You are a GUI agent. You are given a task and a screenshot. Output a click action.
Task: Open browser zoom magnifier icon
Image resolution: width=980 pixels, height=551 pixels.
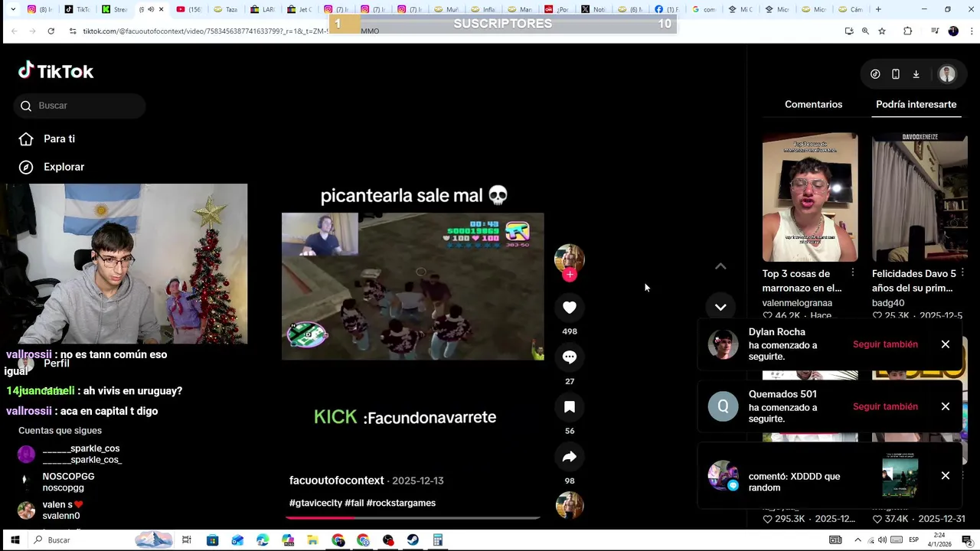pos(865,31)
